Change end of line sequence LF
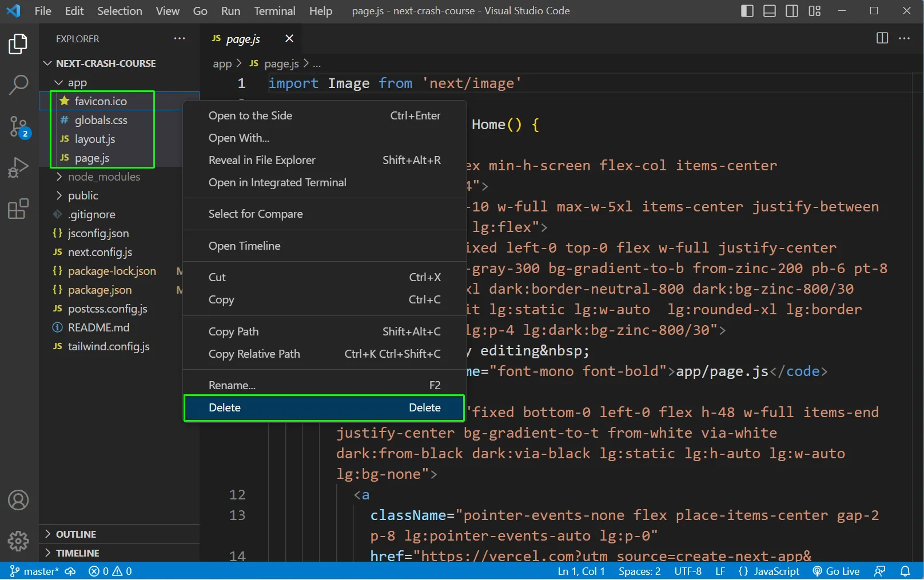924x580 pixels. (x=720, y=571)
